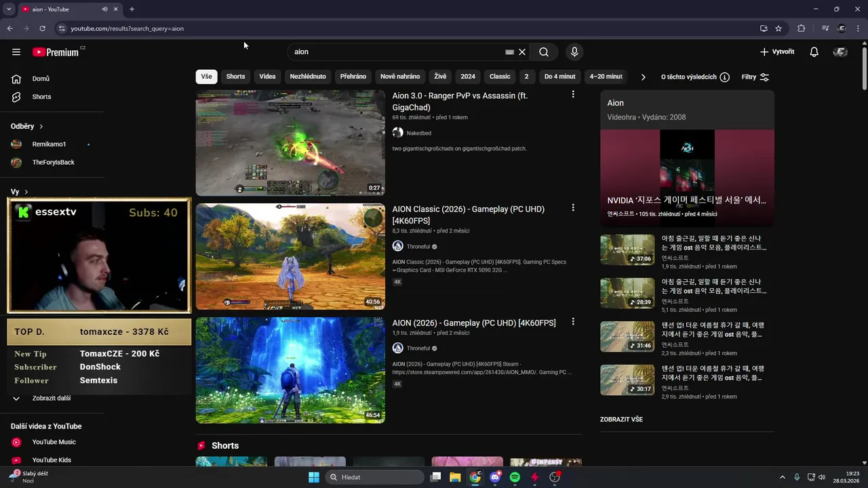Select the Do 4 minut chip
Viewport: 868px width, 488px height.
click(559, 77)
